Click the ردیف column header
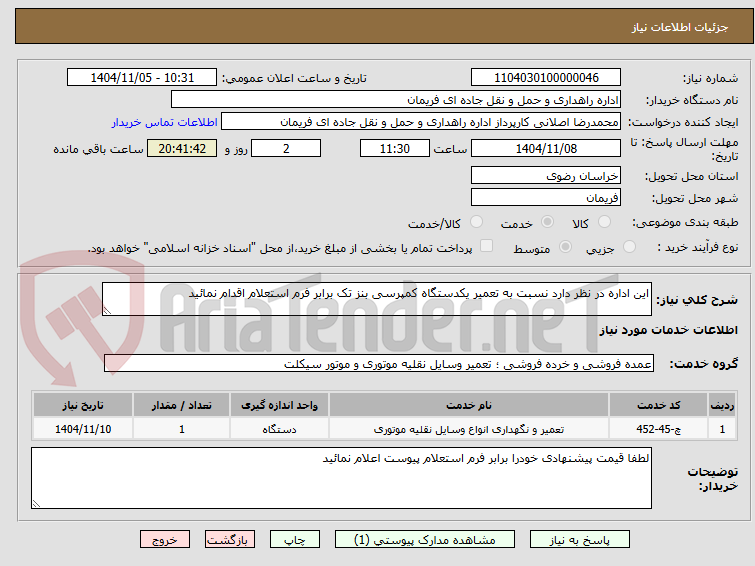Viewport: 755px width, 566px height. coord(722,405)
